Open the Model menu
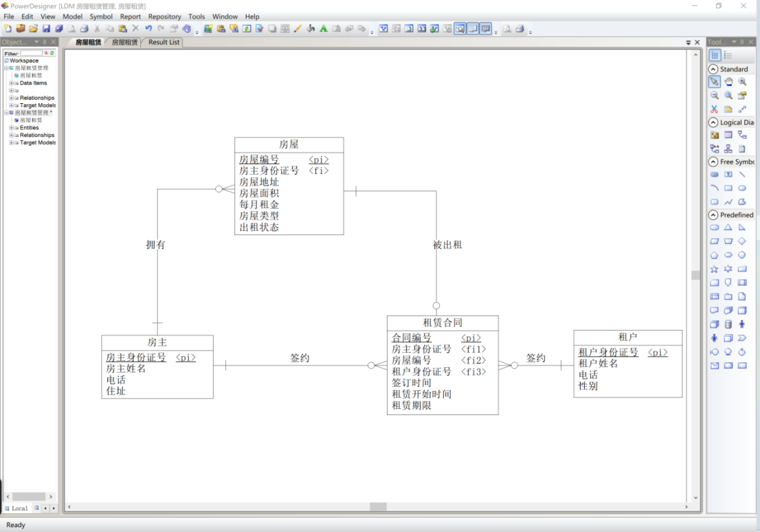 click(x=72, y=16)
